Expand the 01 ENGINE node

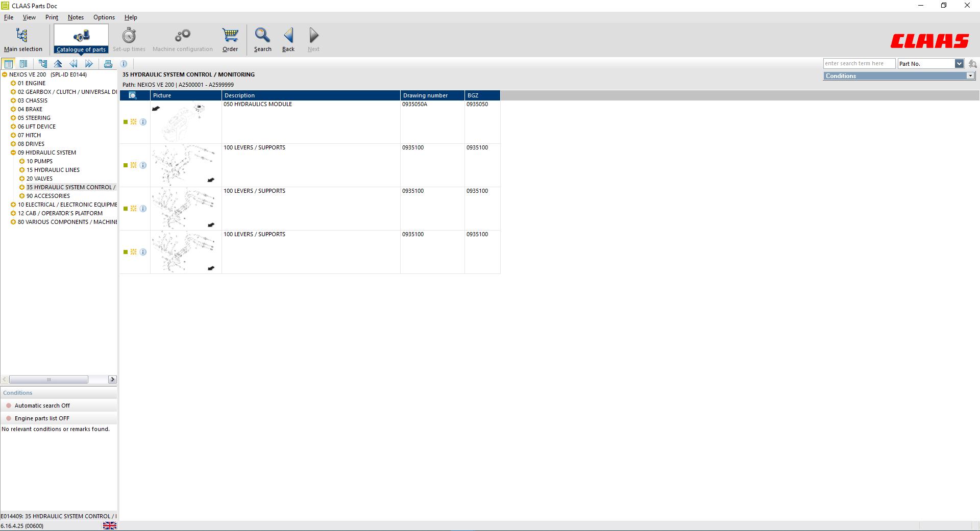click(13, 83)
